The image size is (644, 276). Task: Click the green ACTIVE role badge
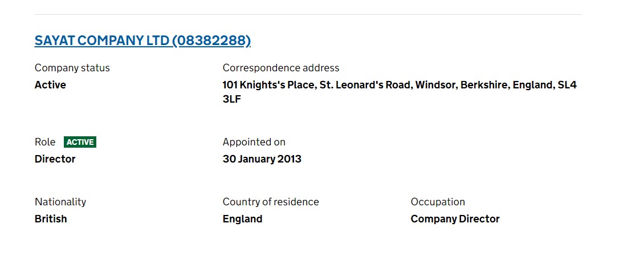click(80, 142)
